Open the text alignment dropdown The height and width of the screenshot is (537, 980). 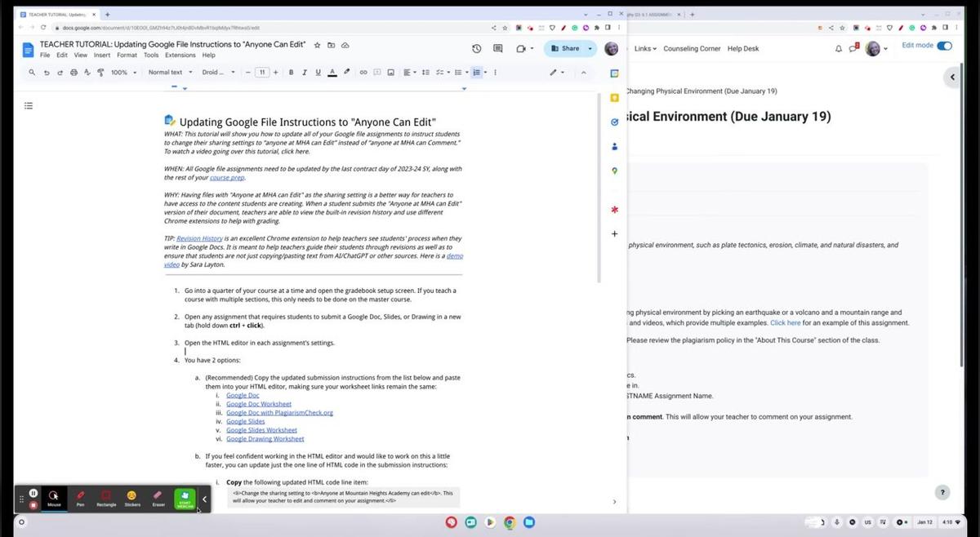410,73
